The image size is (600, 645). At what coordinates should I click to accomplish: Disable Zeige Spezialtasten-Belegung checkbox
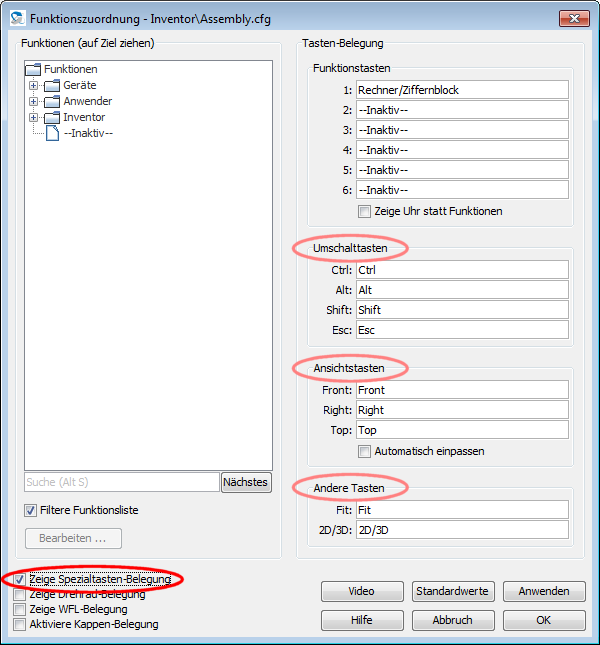(x=20, y=580)
